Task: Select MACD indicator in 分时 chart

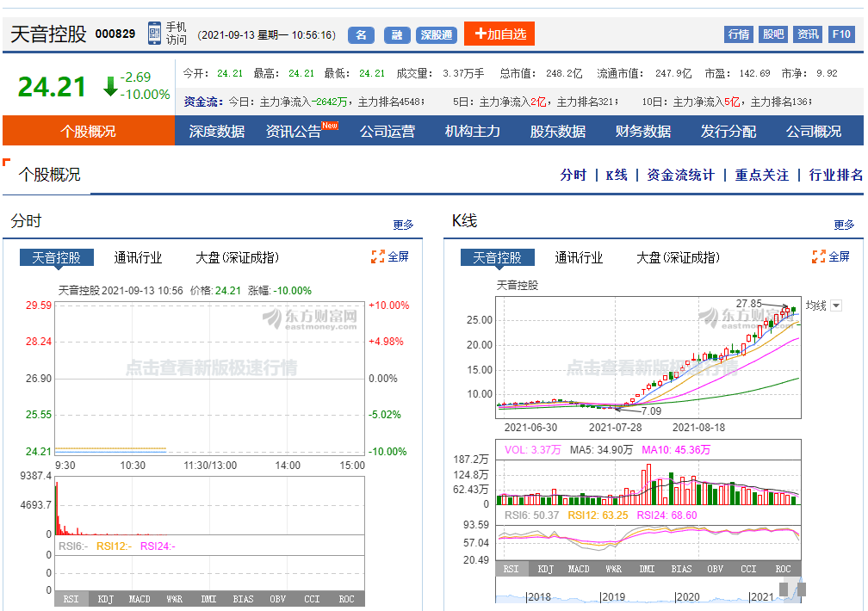Action: [139, 599]
